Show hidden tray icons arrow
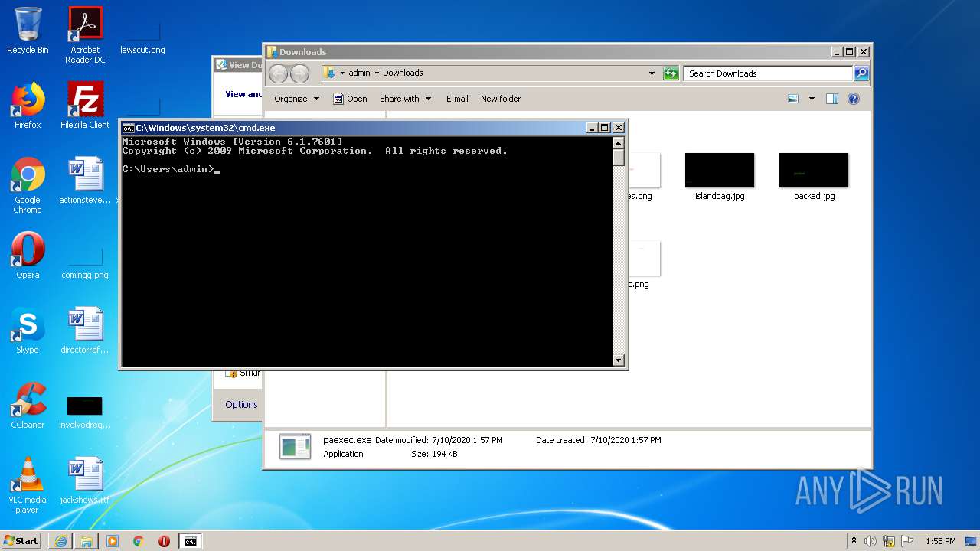The height and width of the screenshot is (551, 980). [x=854, y=540]
